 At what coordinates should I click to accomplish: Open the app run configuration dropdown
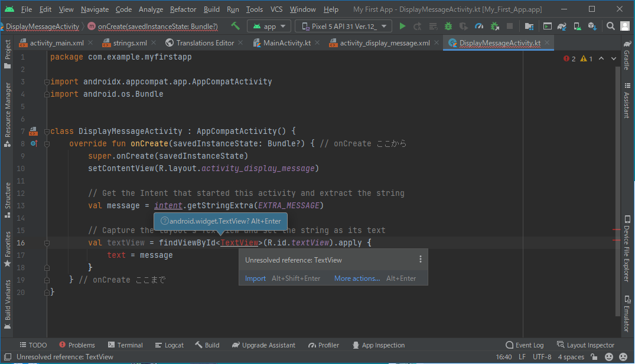point(269,27)
